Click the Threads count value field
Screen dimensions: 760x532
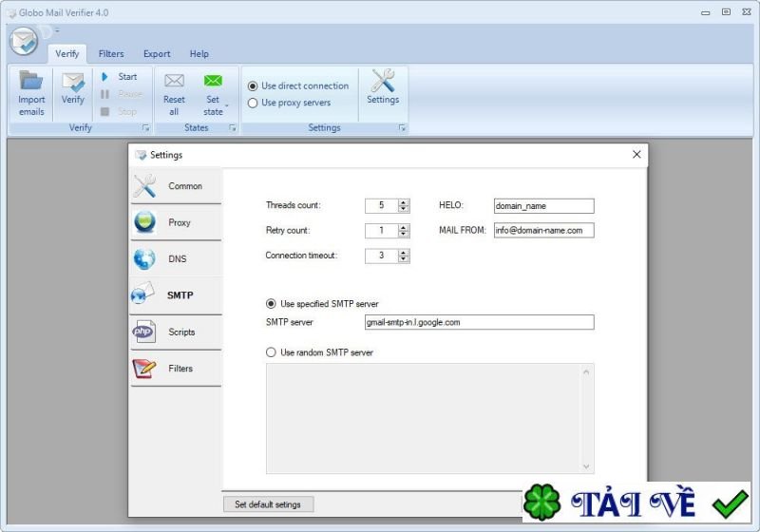pyautogui.click(x=382, y=205)
